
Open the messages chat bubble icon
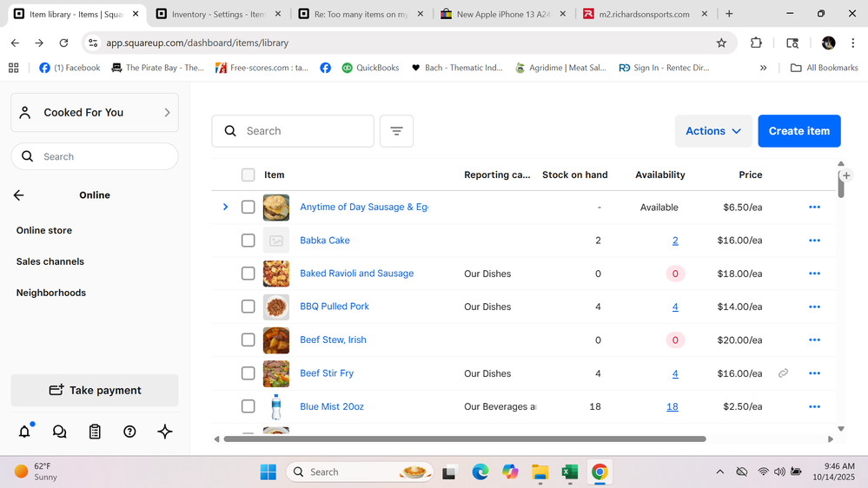[59, 432]
